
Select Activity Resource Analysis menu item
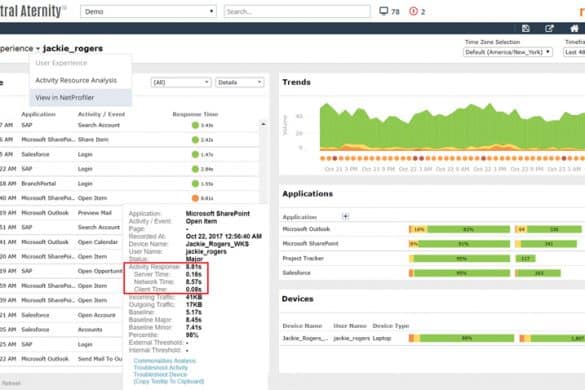pos(76,80)
